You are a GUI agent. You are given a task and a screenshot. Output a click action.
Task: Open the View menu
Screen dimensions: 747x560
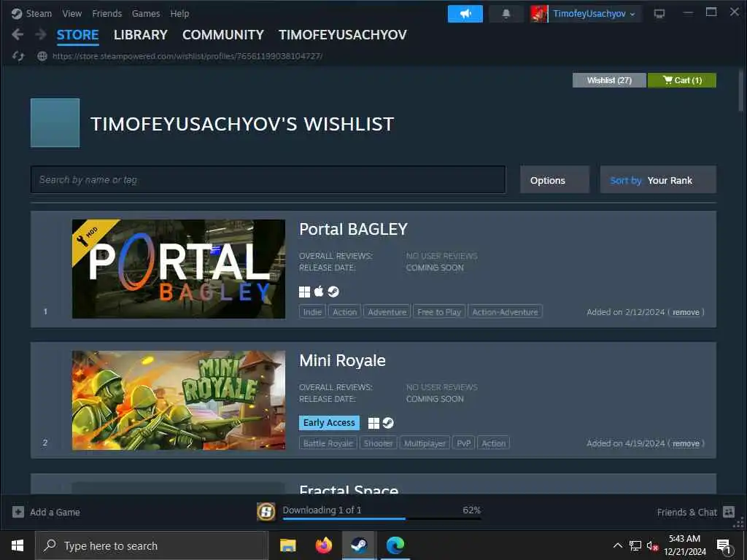tap(72, 14)
